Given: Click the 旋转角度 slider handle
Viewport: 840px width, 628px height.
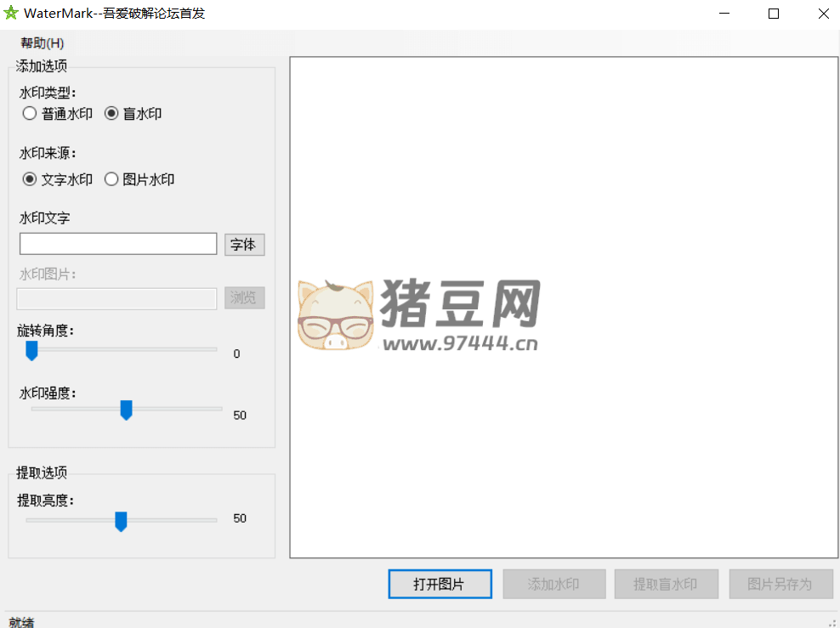Looking at the screenshot, I should click(x=31, y=351).
